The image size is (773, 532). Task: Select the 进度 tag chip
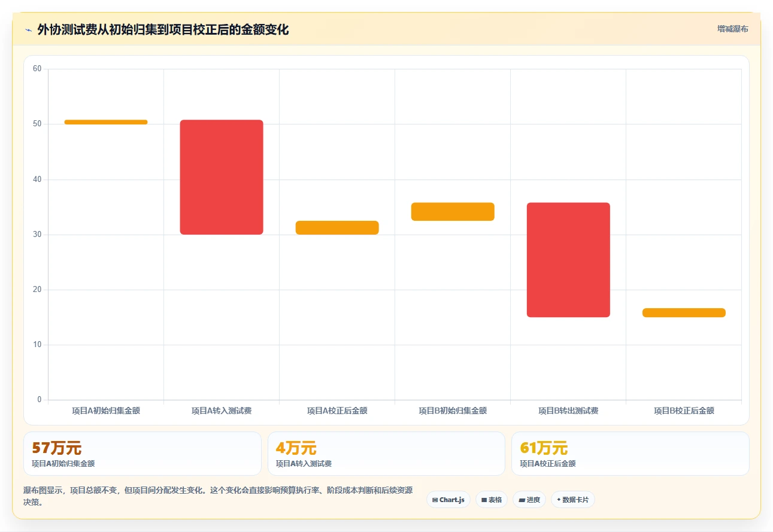click(x=529, y=500)
